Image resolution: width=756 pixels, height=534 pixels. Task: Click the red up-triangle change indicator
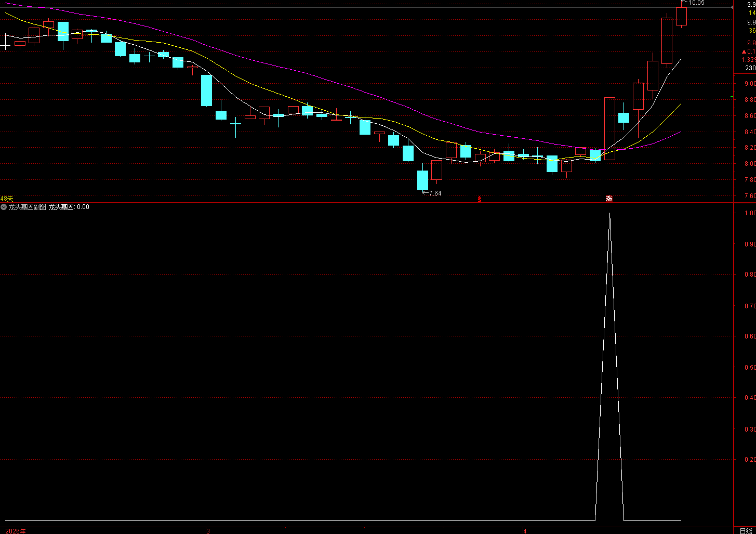(x=744, y=51)
